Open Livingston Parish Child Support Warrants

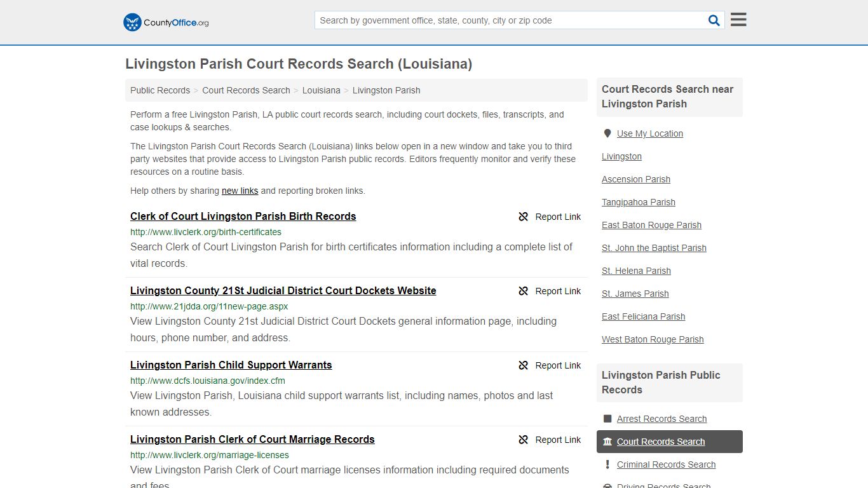click(x=231, y=365)
